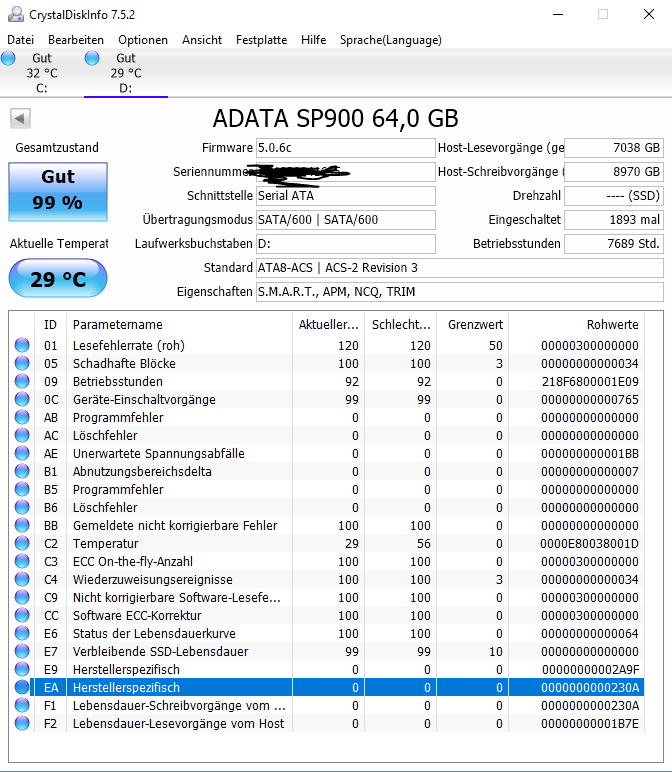
Task: Switch to the C: drive tab
Action: (x=42, y=73)
